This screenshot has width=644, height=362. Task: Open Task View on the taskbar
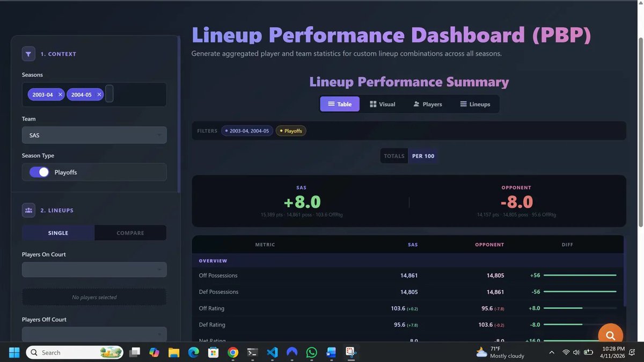135,352
